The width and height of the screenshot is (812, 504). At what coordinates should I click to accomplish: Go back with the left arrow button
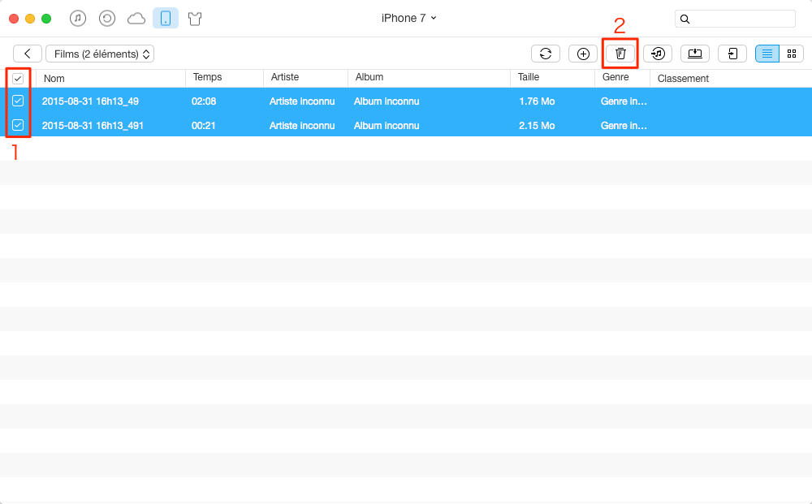28,54
